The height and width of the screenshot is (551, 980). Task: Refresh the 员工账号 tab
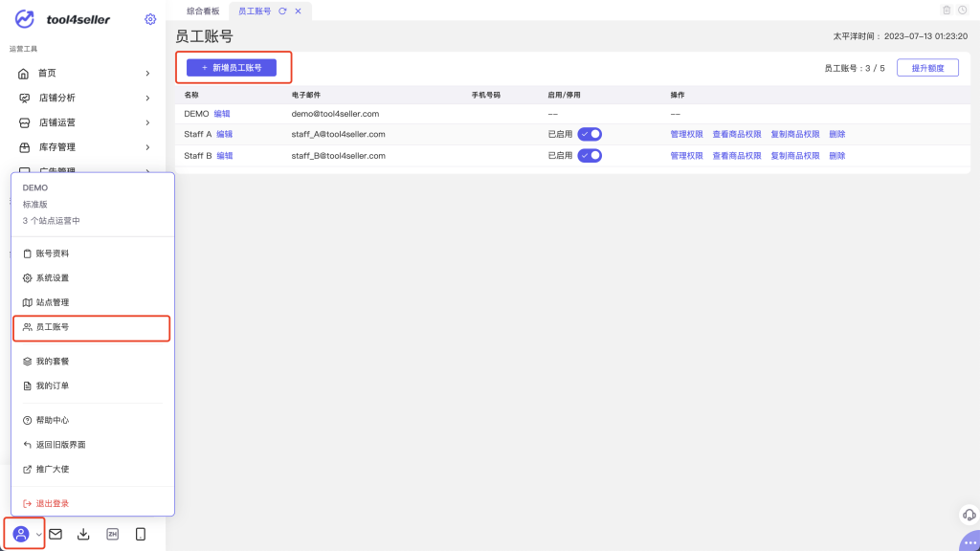(x=282, y=11)
